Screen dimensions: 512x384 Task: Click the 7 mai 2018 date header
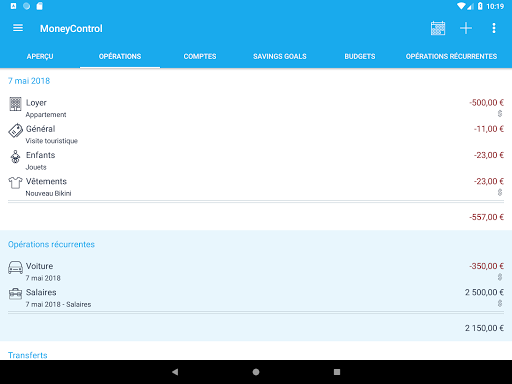click(29, 81)
